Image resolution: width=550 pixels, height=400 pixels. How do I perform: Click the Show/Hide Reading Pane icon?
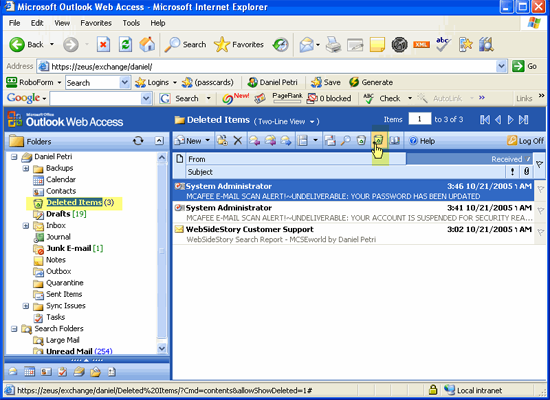tap(303, 141)
